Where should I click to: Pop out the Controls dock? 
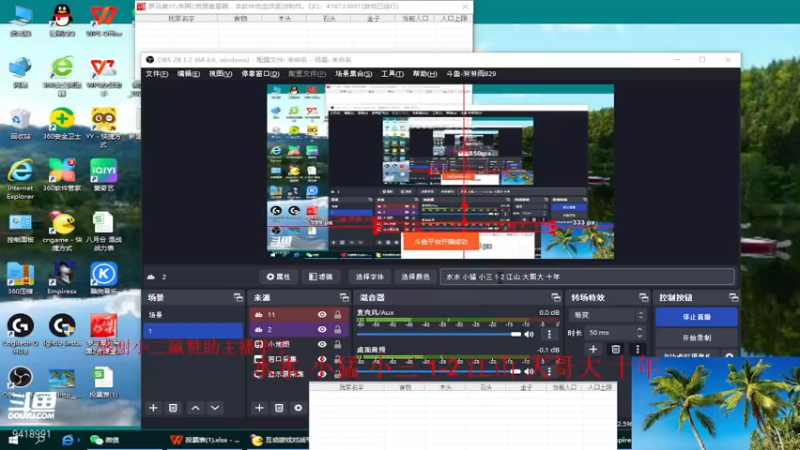733,297
